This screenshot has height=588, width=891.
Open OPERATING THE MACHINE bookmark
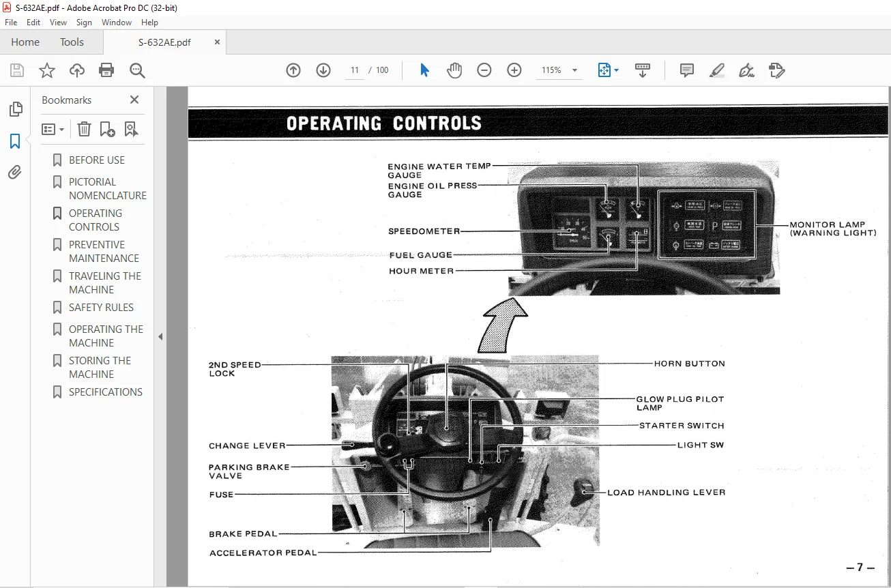pyautogui.click(x=106, y=336)
